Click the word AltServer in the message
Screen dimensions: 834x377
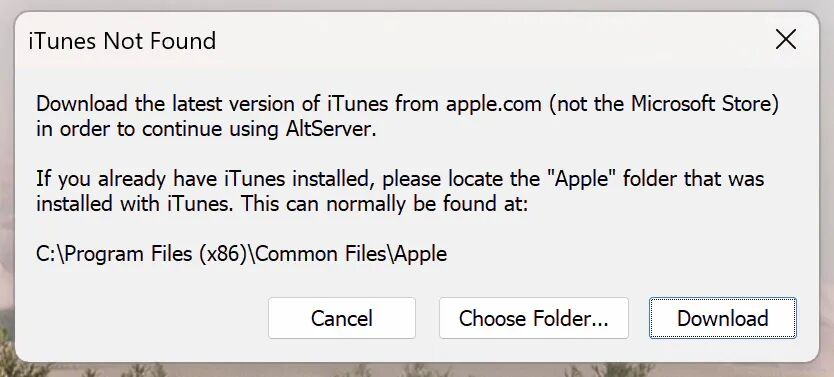click(327, 130)
